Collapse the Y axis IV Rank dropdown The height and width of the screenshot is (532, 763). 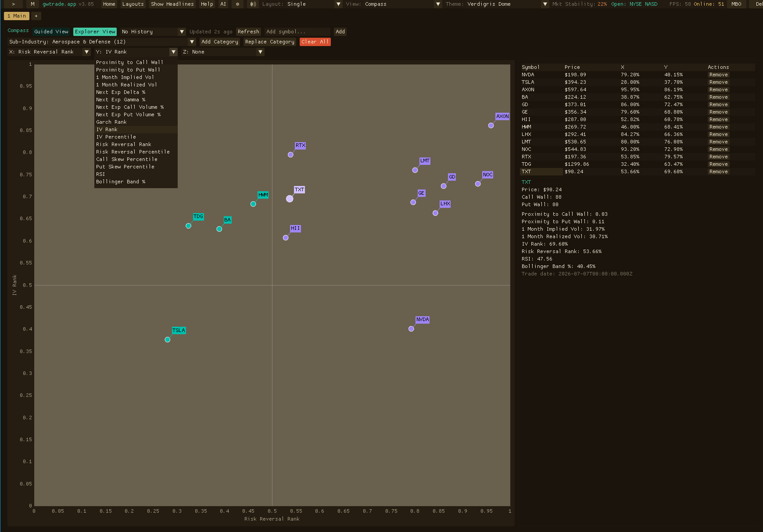point(136,52)
